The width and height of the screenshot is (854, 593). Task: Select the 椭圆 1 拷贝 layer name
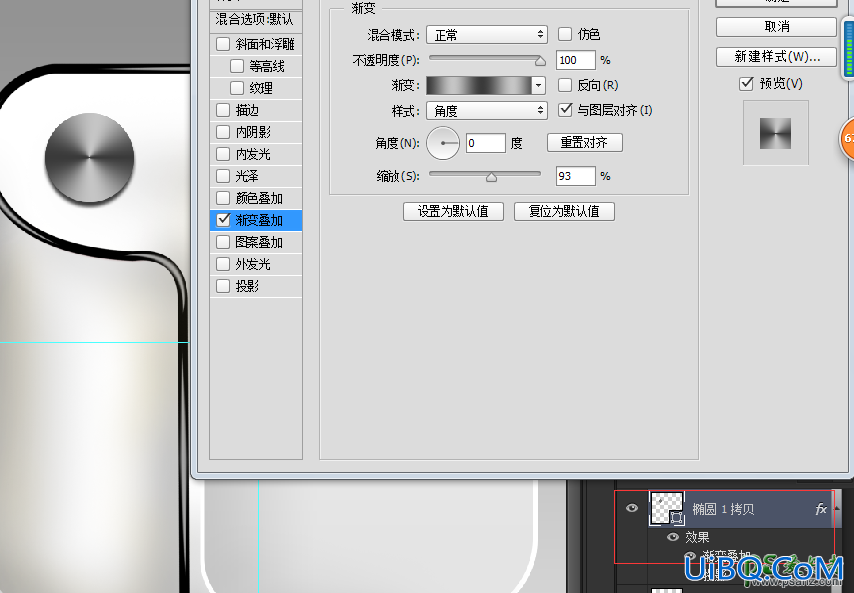click(x=723, y=509)
